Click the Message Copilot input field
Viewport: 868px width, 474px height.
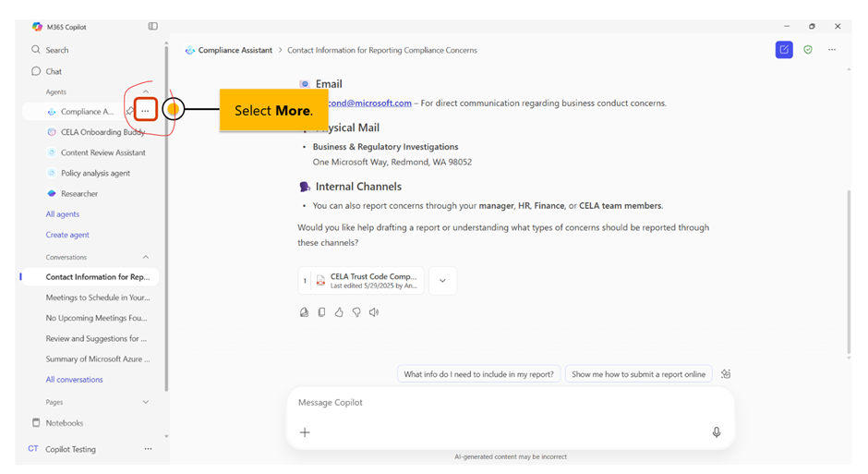pos(511,403)
